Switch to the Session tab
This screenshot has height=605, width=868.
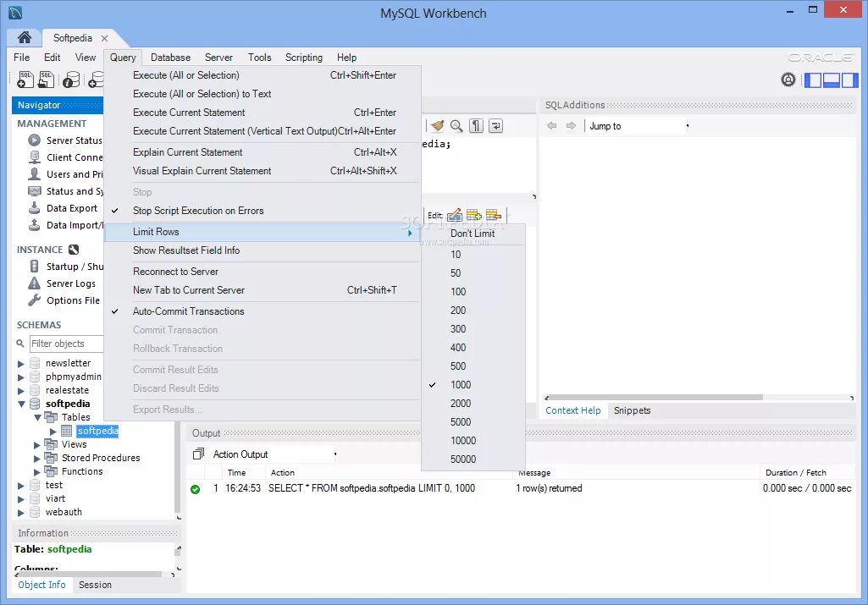click(95, 585)
